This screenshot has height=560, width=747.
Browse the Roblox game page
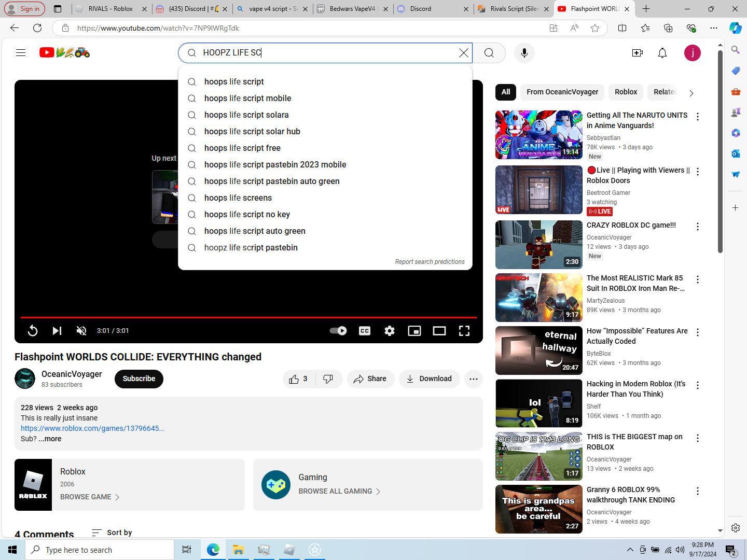pyautogui.click(x=90, y=497)
